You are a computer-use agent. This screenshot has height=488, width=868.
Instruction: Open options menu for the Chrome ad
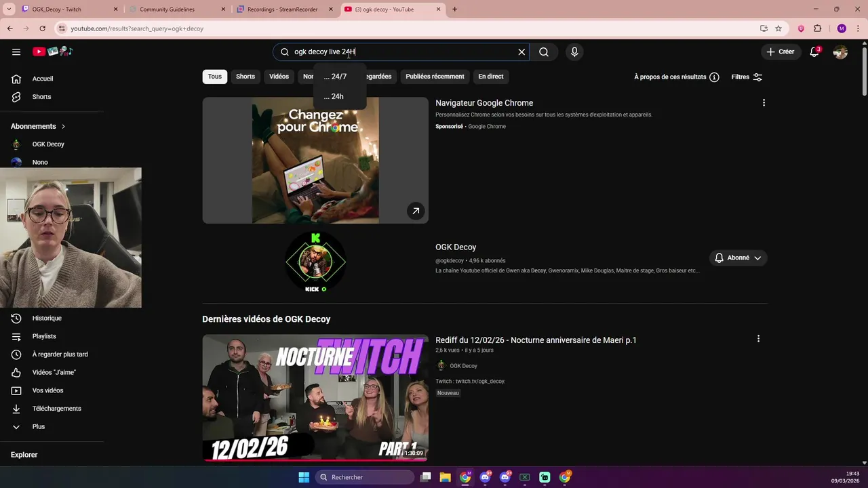point(764,103)
